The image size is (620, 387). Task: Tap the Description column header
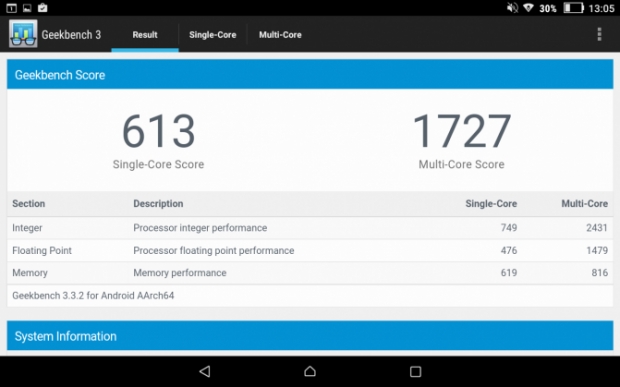tap(158, 204)
